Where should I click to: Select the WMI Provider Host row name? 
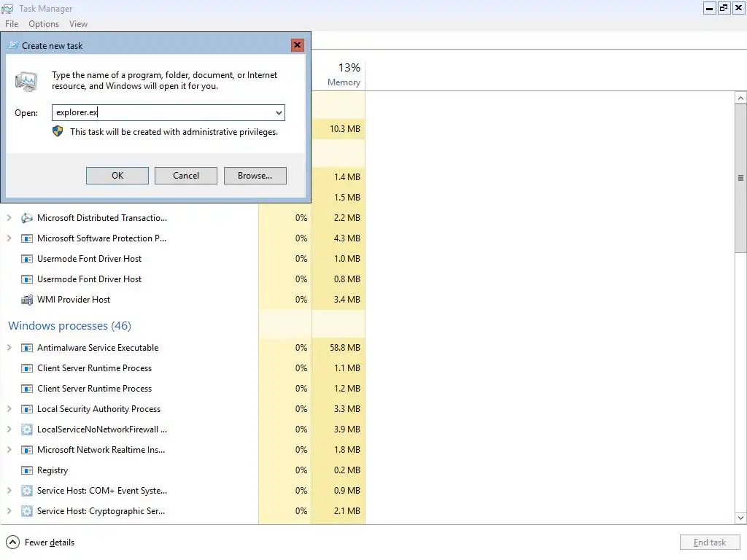click(74, 300)
